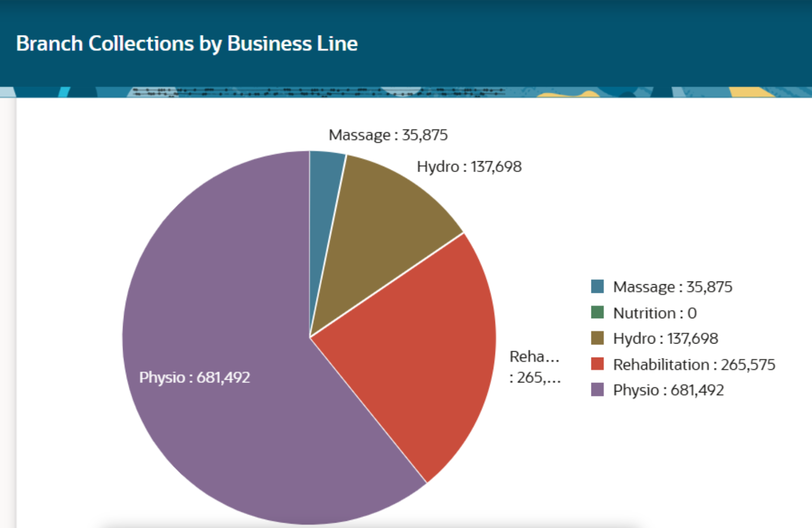
Task: Select the Rehabilitation : 265,575 legend text
Action: (694, 365)
